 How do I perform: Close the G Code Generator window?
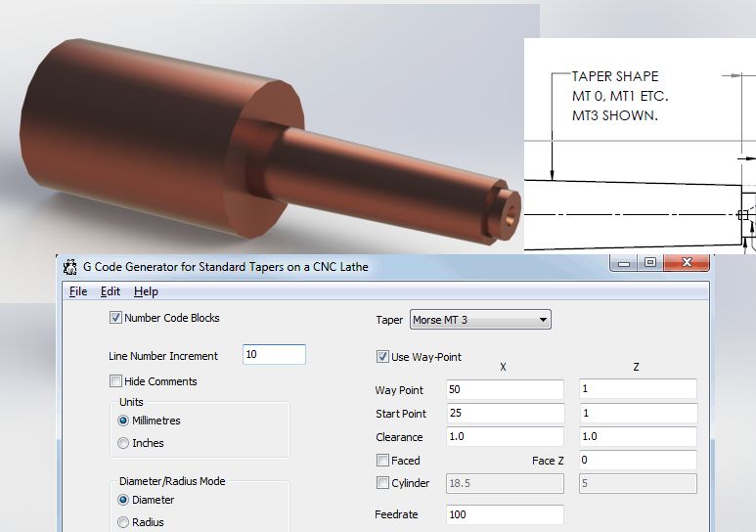tap(687, 263)
